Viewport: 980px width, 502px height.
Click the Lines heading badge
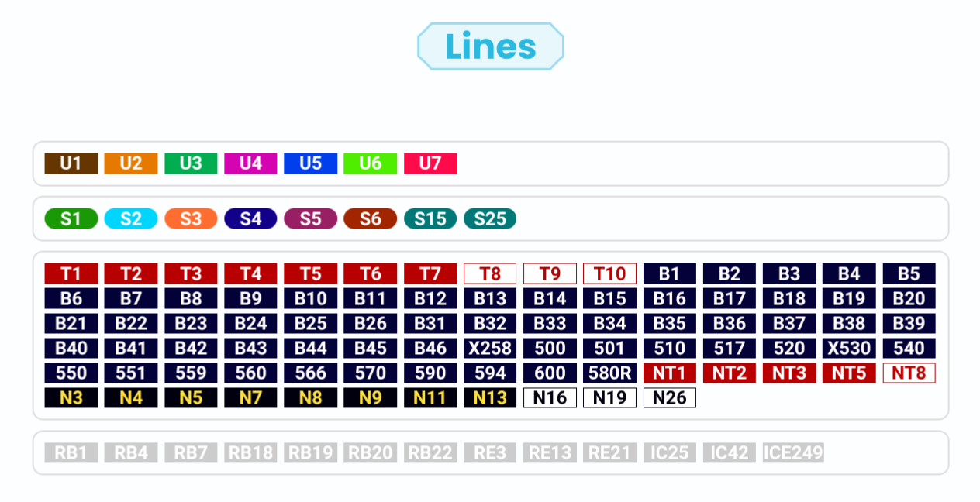pos(490,46)
